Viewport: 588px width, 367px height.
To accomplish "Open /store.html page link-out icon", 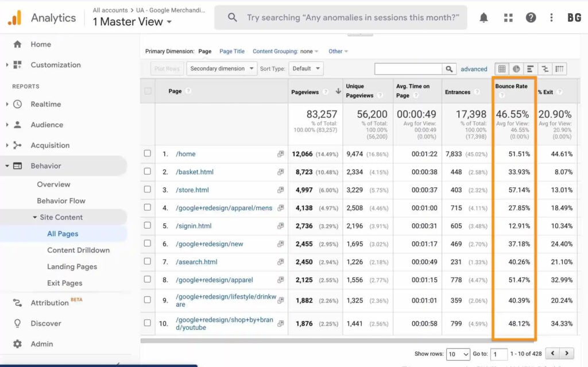I will tap(280, 190).
